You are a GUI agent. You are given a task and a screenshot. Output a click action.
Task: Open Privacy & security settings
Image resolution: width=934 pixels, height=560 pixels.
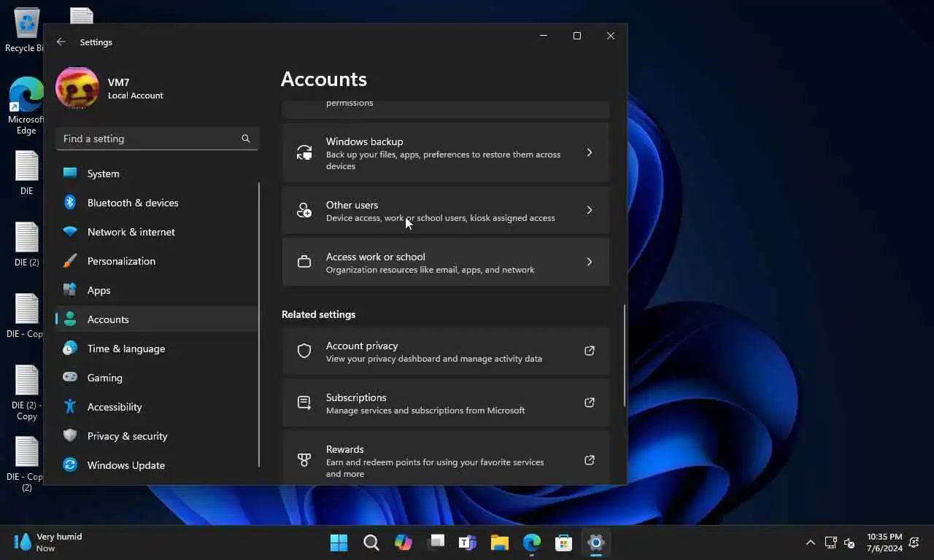157,436
